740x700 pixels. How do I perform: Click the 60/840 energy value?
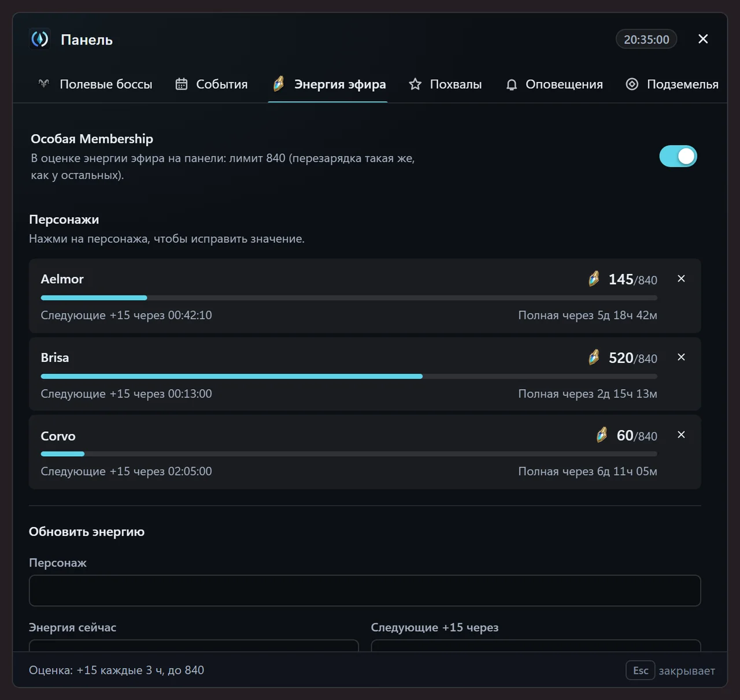pos(637,435)
